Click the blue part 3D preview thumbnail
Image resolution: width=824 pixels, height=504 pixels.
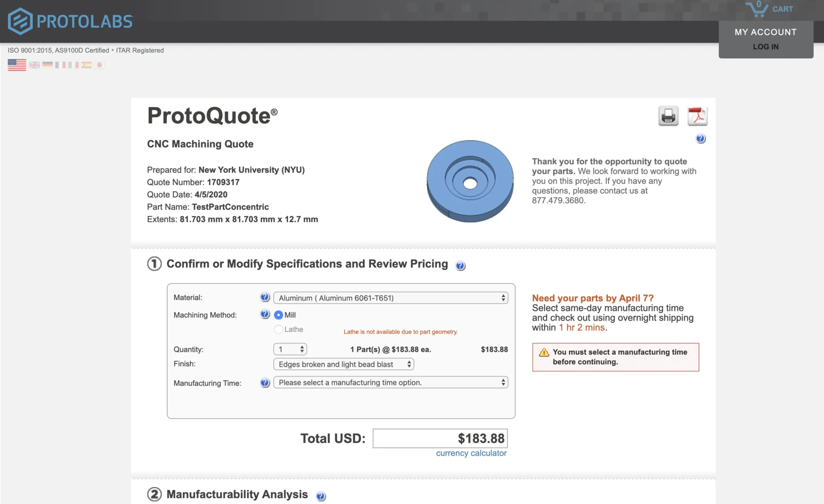pyautogui.click(x=470, y=181)
